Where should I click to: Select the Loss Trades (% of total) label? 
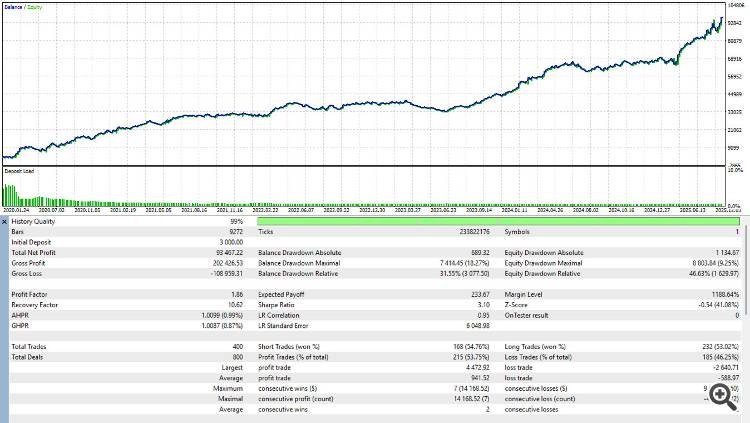click(x=538, y=357)
